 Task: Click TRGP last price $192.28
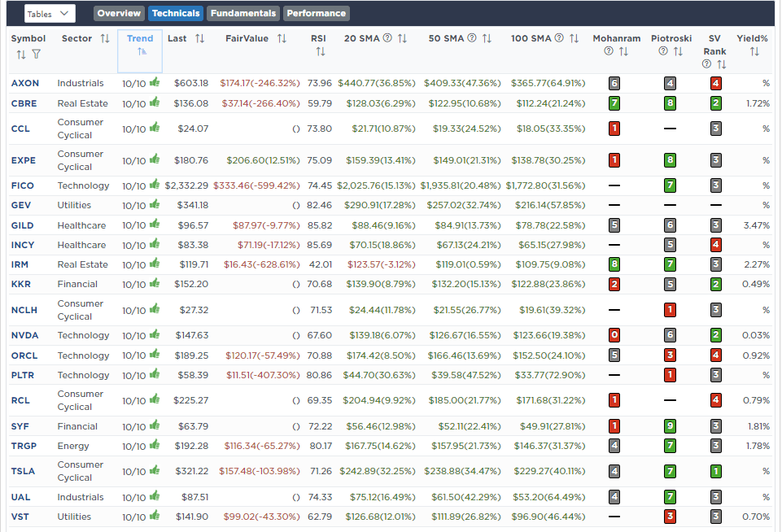pos(191,447)
